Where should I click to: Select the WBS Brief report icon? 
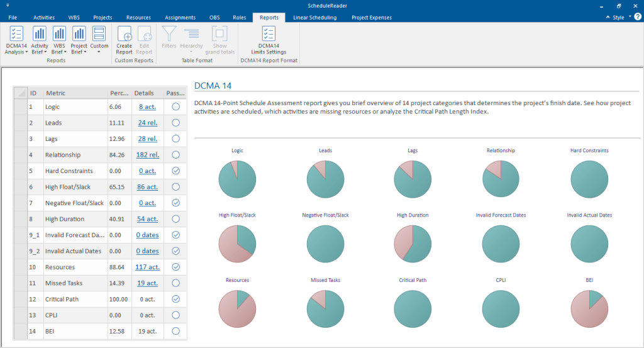(x=60, y=35)
